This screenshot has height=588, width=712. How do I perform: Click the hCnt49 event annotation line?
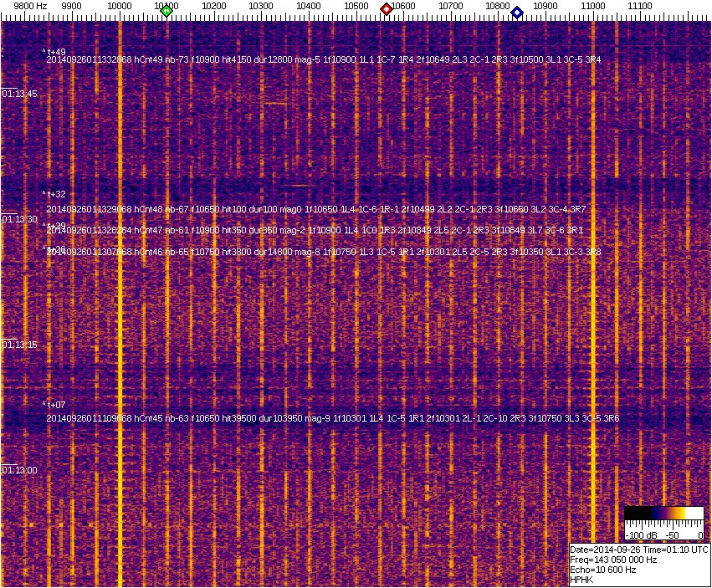[x=323, y=60]
